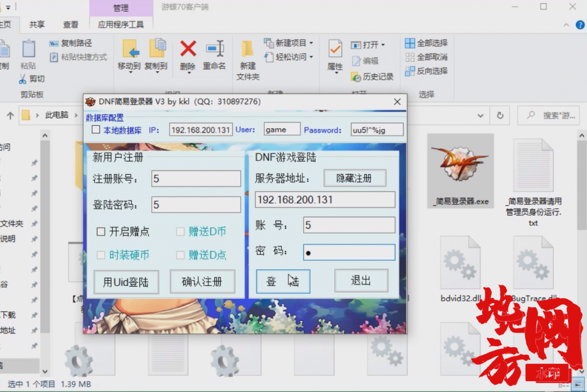This screenshot has width=587, height=392.
Task: Expand the address bar history dropdown
Action: pyautogui.click(x=480, y=116)
